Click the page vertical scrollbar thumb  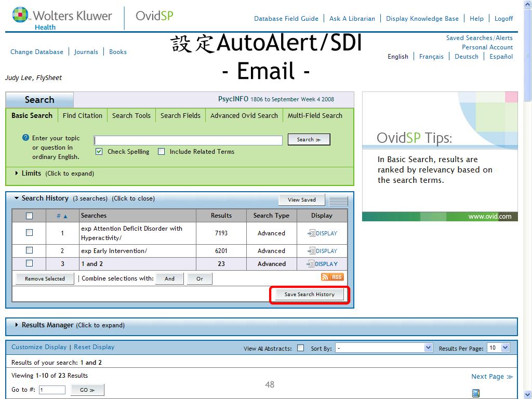528,54
